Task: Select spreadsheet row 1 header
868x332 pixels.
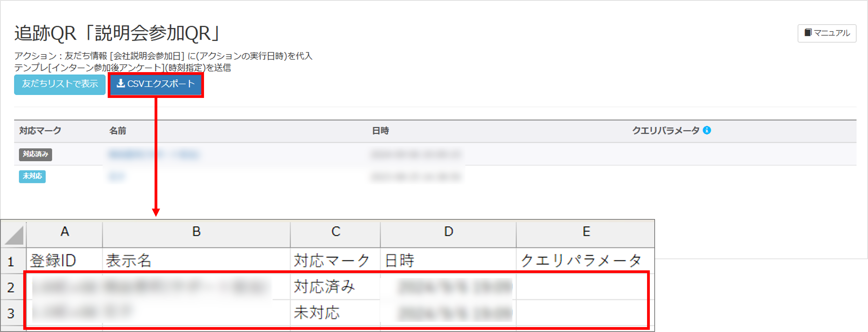Action: (x=11, y=261)
